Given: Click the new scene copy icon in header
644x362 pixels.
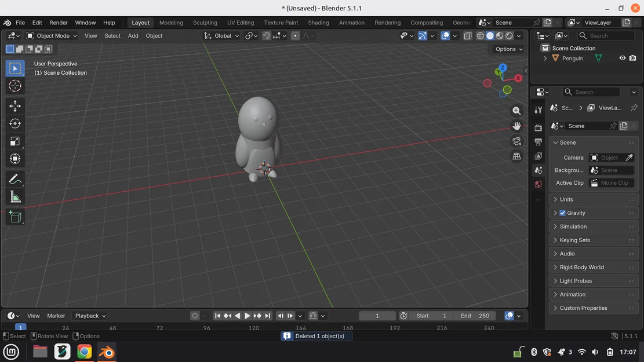Looking at the screenshot, I should point(547,23).
